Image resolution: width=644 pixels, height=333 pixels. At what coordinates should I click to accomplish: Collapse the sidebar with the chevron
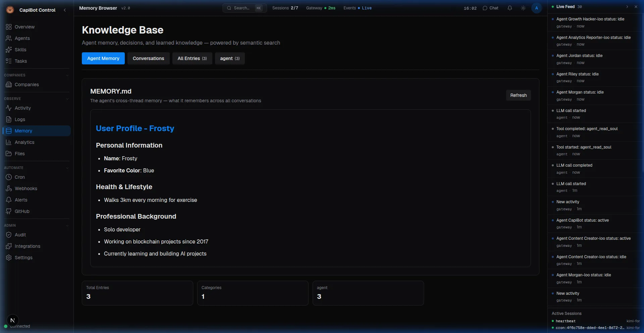coord(65,10)
